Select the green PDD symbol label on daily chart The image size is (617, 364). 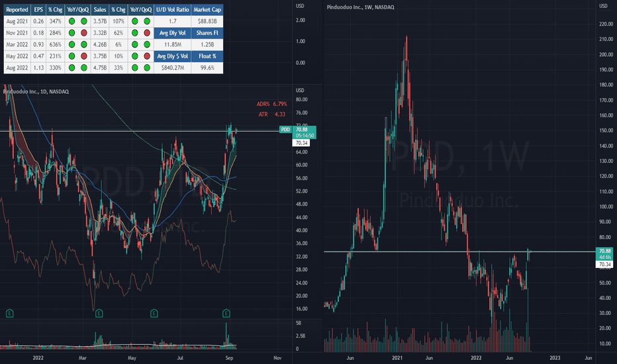pos(285,130)
